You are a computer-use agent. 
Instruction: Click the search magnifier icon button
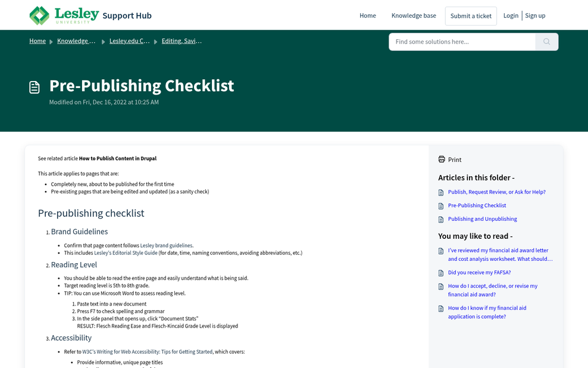pyautogui.click(x=547, y=42)
